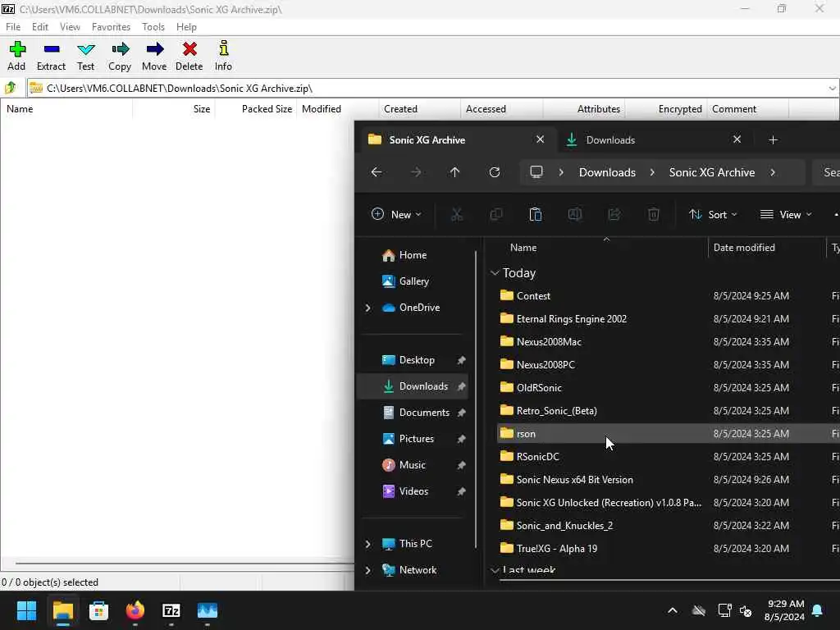Open Firefox from the taskbar
840x630 pixels.
pos(135,610)
